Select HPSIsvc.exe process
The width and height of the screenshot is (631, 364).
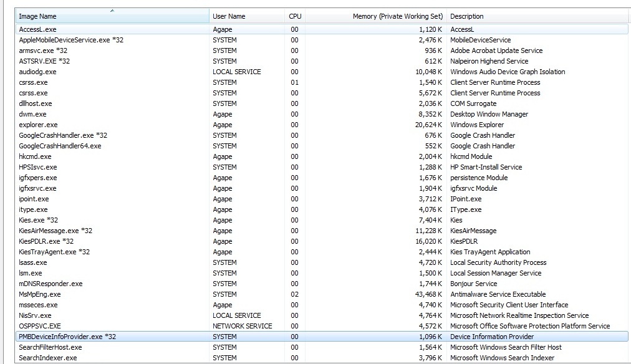point(322,167)
